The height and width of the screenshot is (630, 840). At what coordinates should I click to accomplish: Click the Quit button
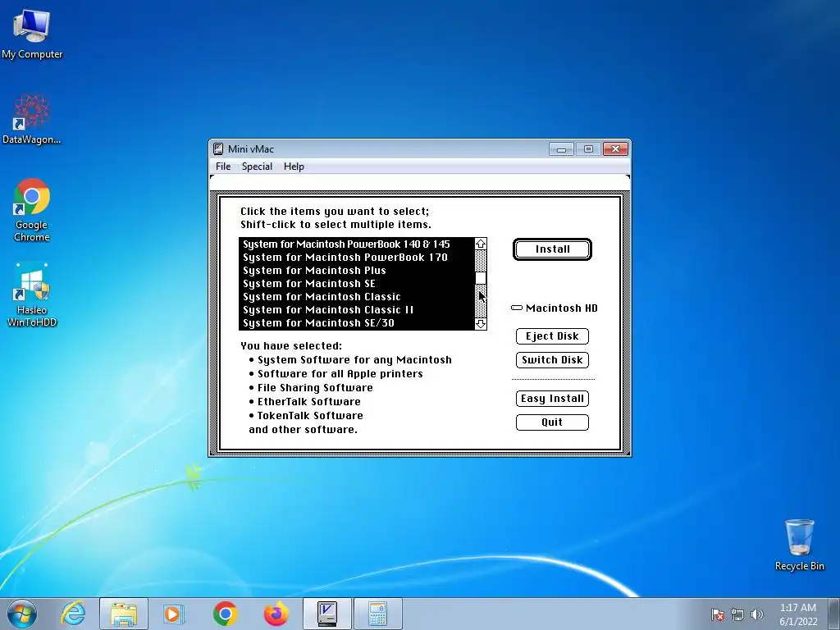click(552, 422)
